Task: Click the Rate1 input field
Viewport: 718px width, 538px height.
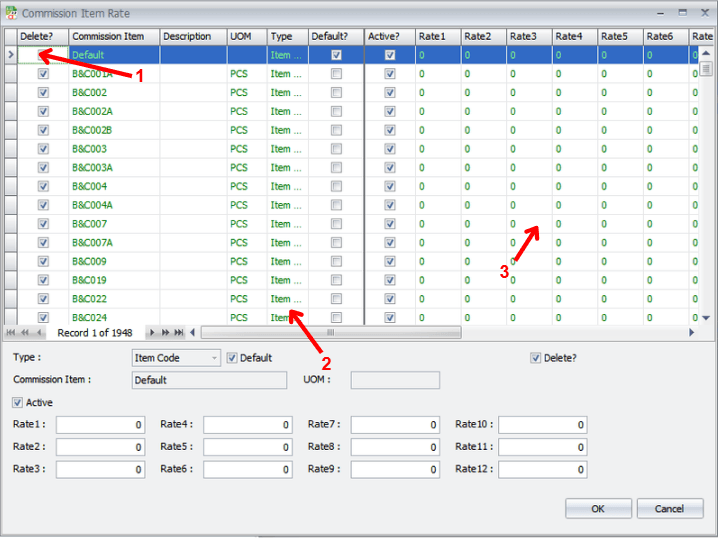Action: pyautogui.click(x=100, y=425)
